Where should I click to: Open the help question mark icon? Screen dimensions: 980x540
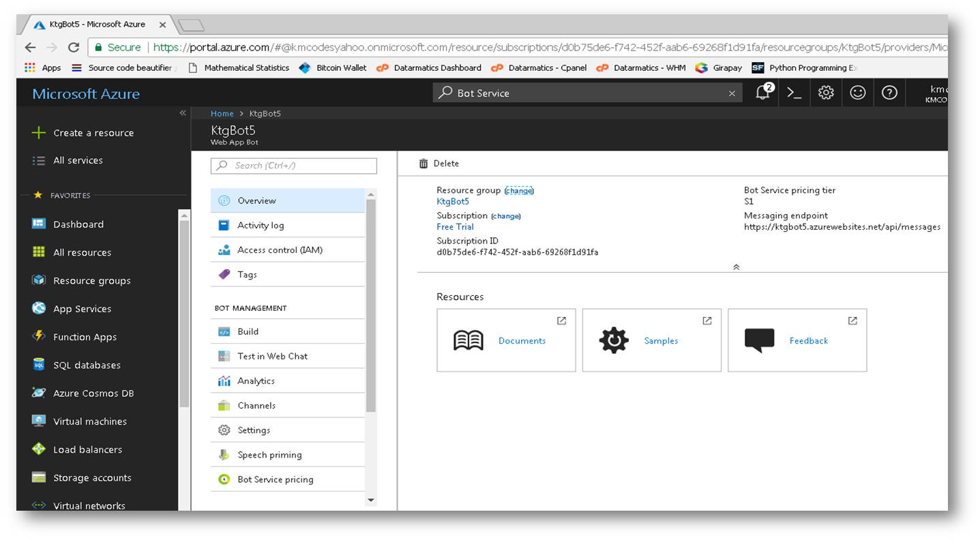[x=889, y=93]
